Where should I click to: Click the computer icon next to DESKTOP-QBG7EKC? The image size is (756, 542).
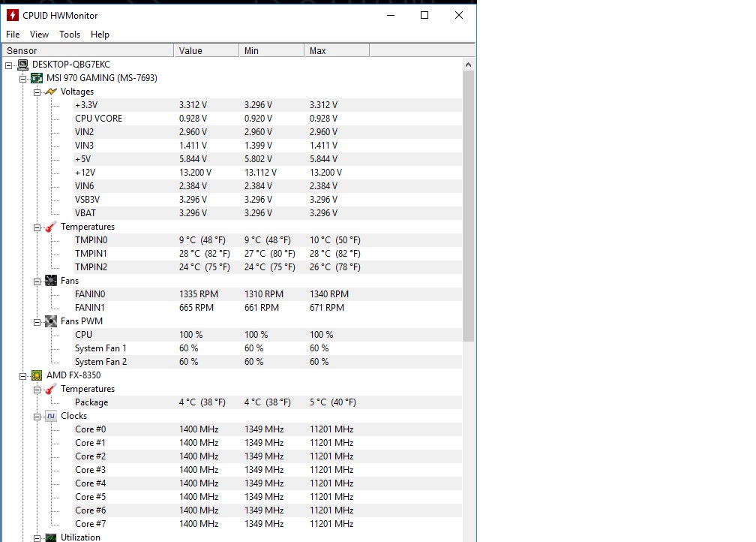click(x=22, y=65)
